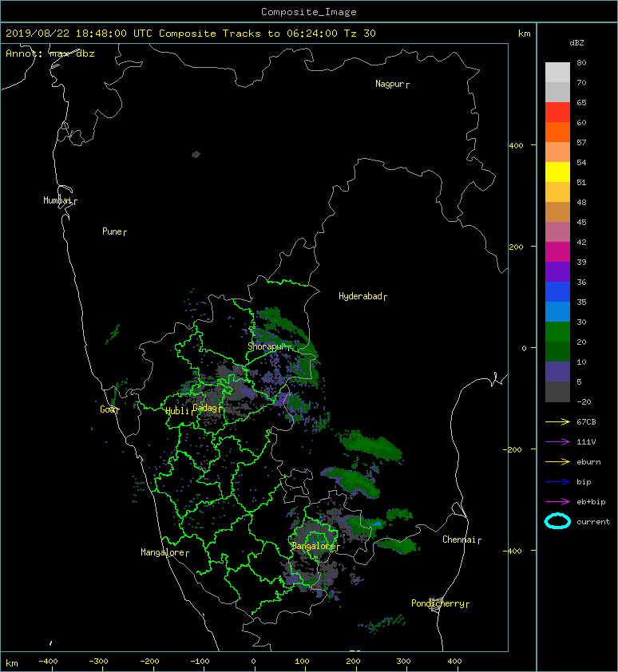Click the '67CB' legend label text
Screen dimensions: 618x672
point(586,421)
